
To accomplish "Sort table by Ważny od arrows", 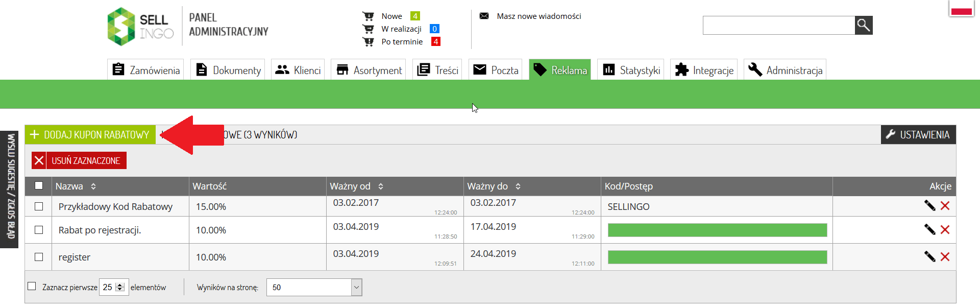I will (381, 186).
